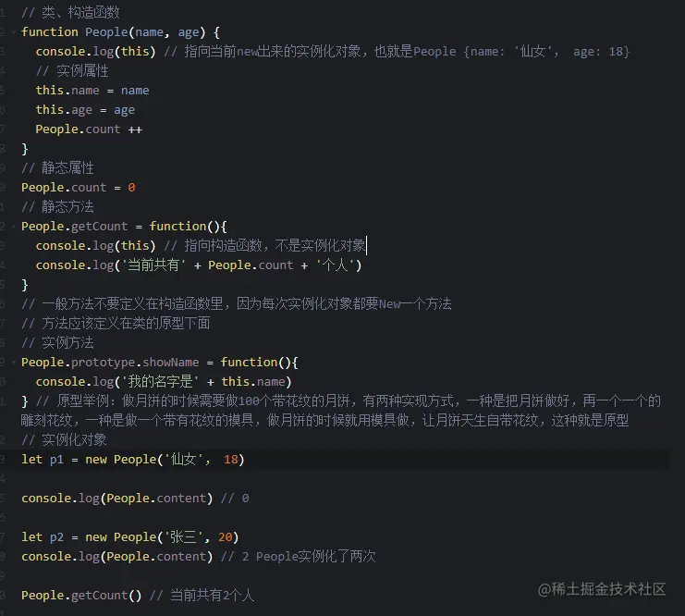The image size is (685, 616).
Task: Click the "// 静态方法" comment line
Action: click(57, 206)
